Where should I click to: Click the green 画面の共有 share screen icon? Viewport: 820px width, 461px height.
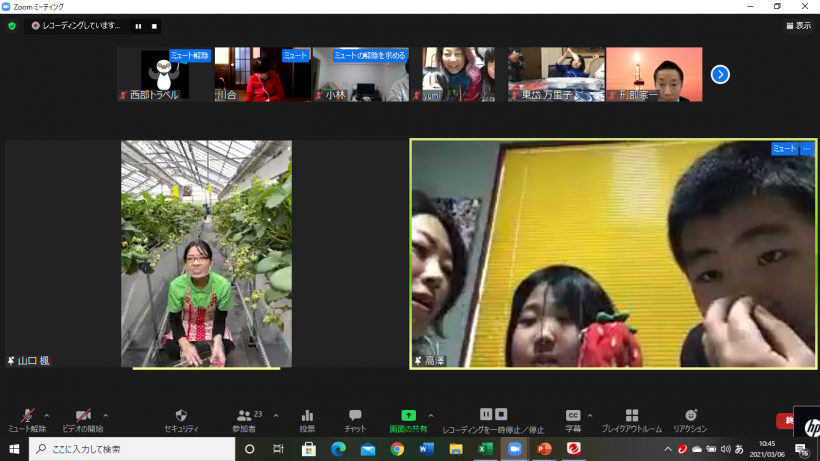[x=408, y=415]
